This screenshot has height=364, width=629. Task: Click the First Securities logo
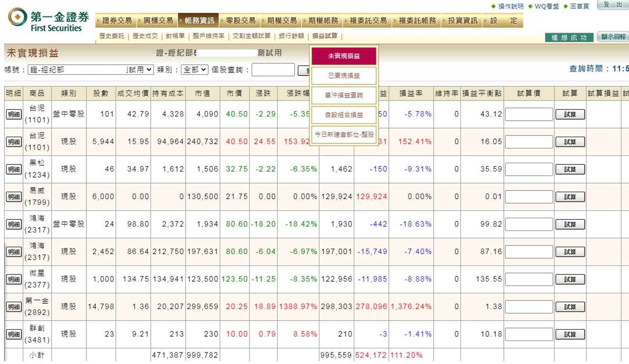pyautogui.click(x=48, y=20)
